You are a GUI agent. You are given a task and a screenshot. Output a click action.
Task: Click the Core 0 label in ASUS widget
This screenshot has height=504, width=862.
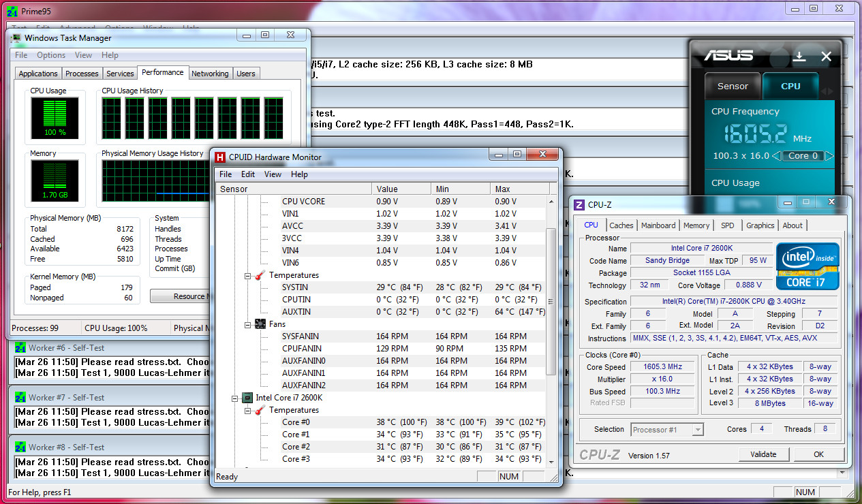[803, 156]
